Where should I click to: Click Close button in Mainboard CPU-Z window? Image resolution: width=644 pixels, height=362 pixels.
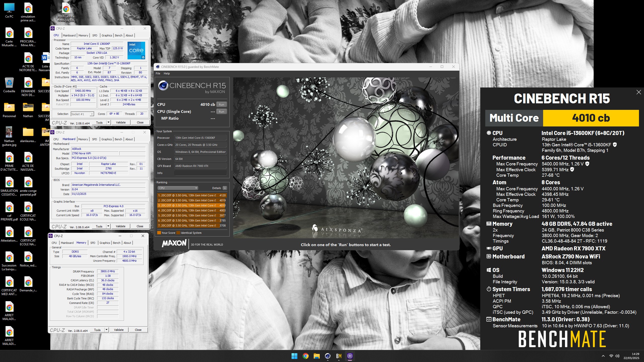click(x=140, y=226)
